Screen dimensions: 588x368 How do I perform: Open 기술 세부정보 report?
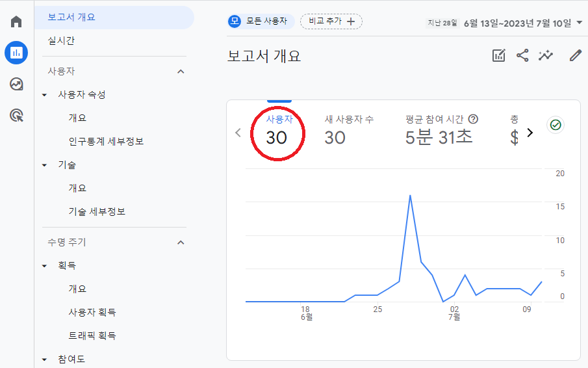click(x=97, y=211)
